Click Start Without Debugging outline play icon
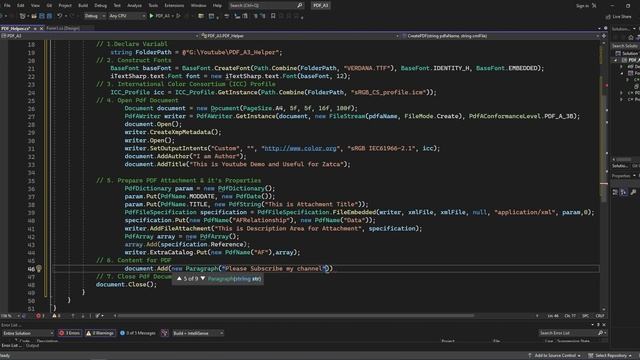This screenshot has height=360, width=640. pos(178,16)
